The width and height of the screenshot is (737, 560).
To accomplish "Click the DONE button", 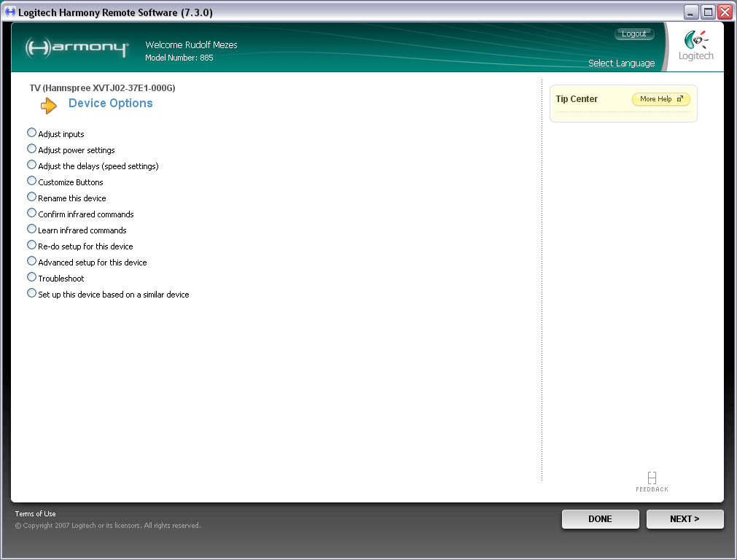I will pos(600,518).
